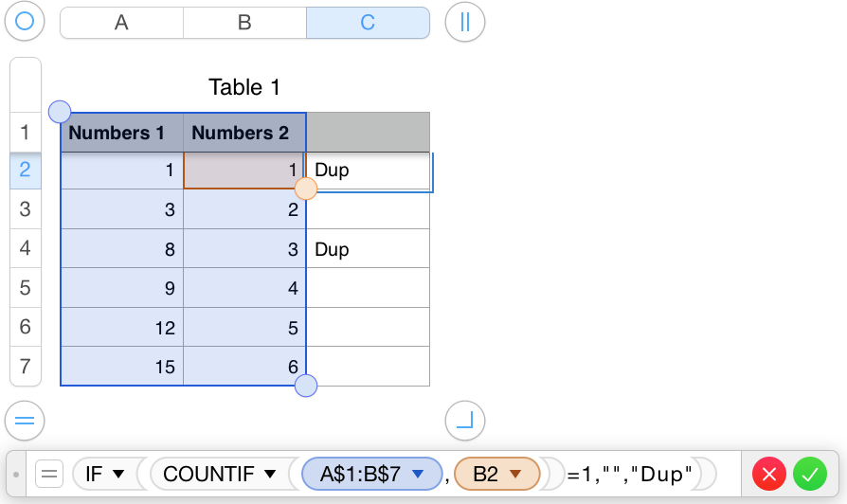Click the green checkmark accept formula button
This screenshot has height=504, width=847.
(x=810, y=473)
